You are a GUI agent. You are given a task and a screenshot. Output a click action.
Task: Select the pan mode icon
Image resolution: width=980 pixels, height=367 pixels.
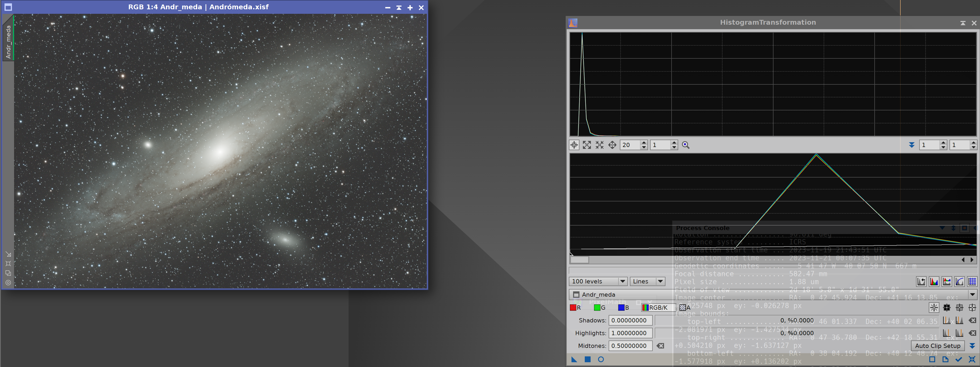coord(612,145)
